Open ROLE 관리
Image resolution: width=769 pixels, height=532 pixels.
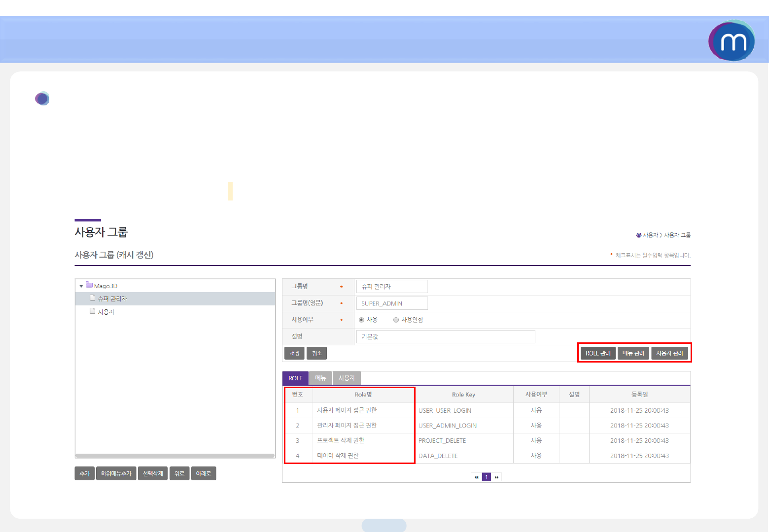[598, 353]
